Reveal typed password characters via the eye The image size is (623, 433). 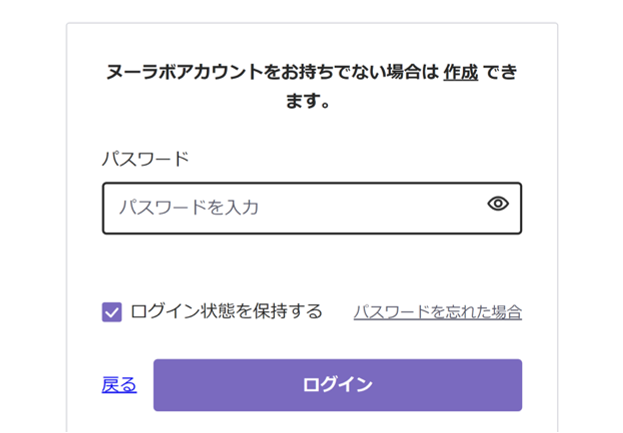click(498, 205)
